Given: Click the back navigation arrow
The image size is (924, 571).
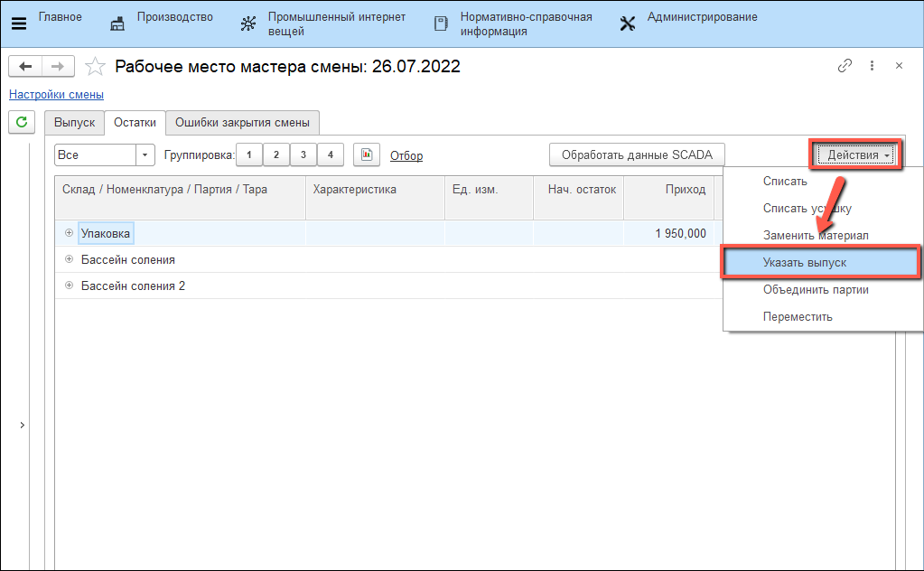Looking at the screenshot, I should [x=25, y=66].
